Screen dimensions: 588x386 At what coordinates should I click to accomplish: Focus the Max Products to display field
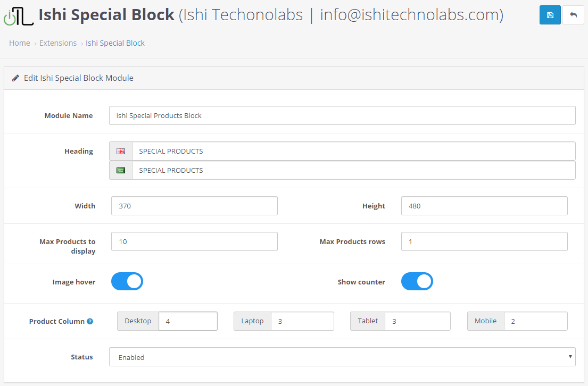pyautogui.click(x=194, y=241)
